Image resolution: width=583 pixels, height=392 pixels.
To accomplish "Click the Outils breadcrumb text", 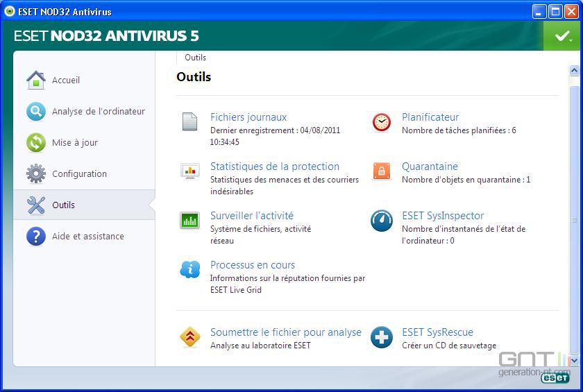I will tap(195, 58).
